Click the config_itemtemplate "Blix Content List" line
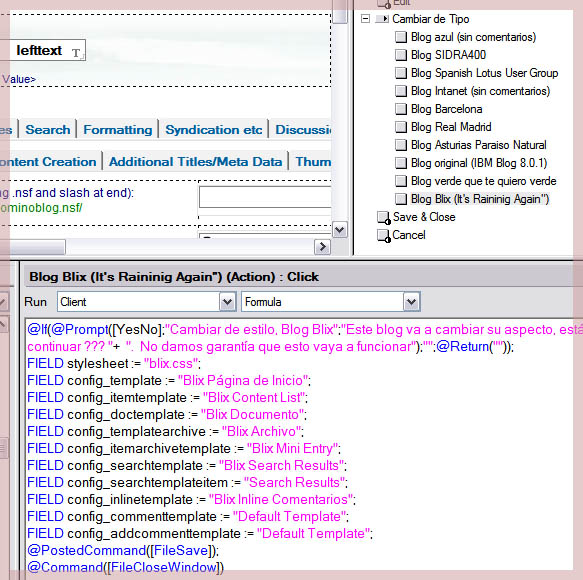Image resolution: width=583 pixels, height=580 pixels. 167,397
